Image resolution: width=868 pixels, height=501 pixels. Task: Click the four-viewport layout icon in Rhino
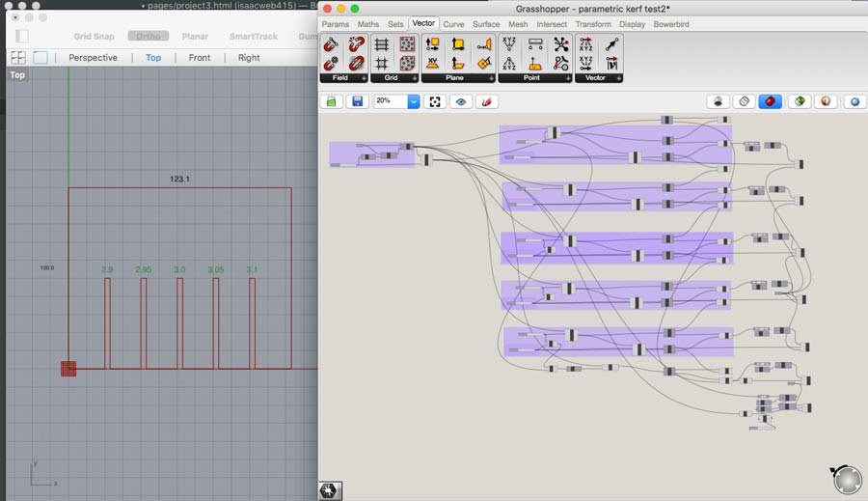(17, 58)
